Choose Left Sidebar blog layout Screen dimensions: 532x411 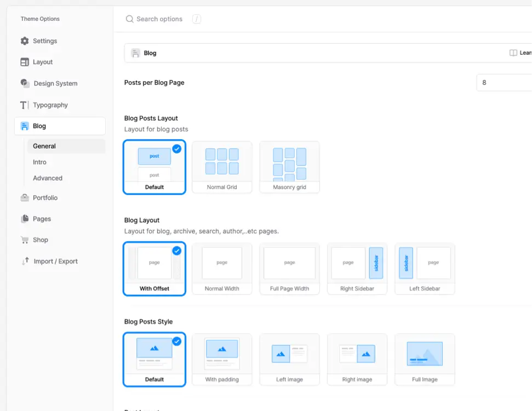(x=425, y=269)
